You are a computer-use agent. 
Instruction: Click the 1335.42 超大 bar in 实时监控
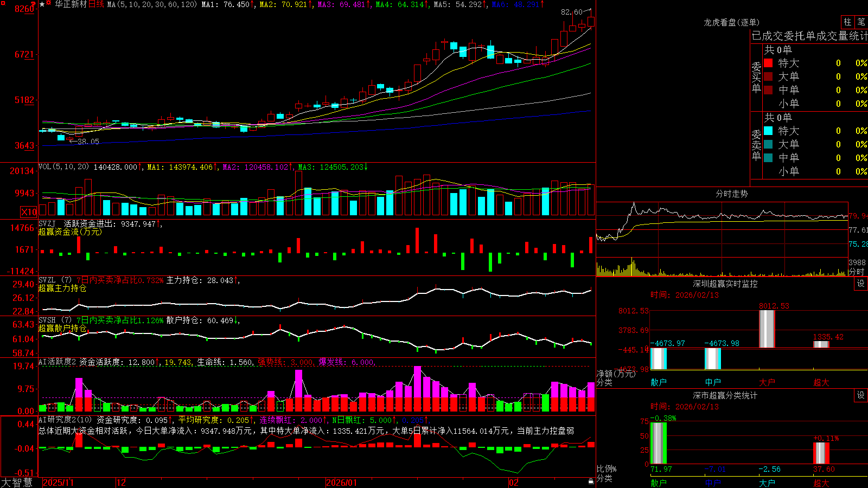tap(821, 344)
